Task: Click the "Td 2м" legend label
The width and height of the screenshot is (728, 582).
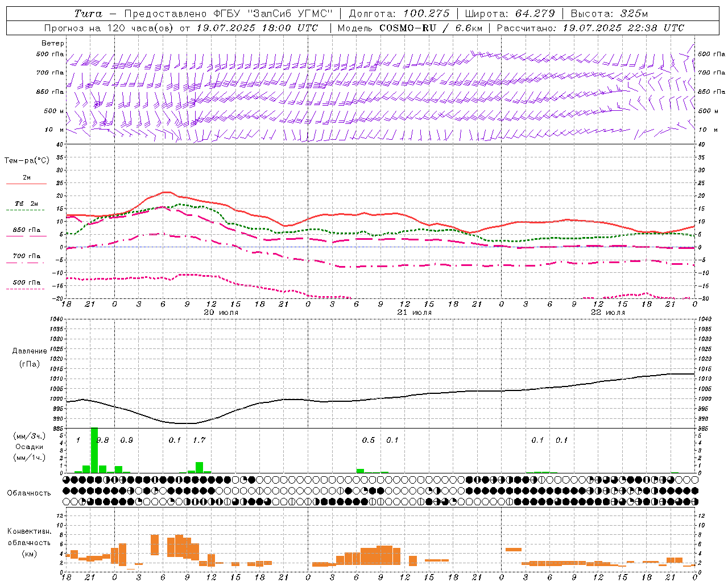Action: pyautogui.click(x=27, y=203)
